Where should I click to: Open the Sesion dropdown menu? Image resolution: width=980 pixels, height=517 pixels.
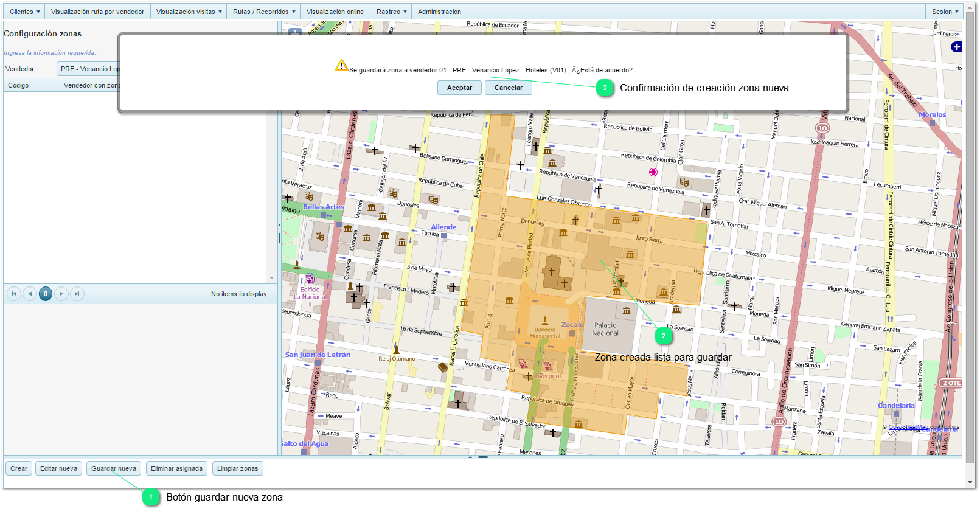coord(945,12)
